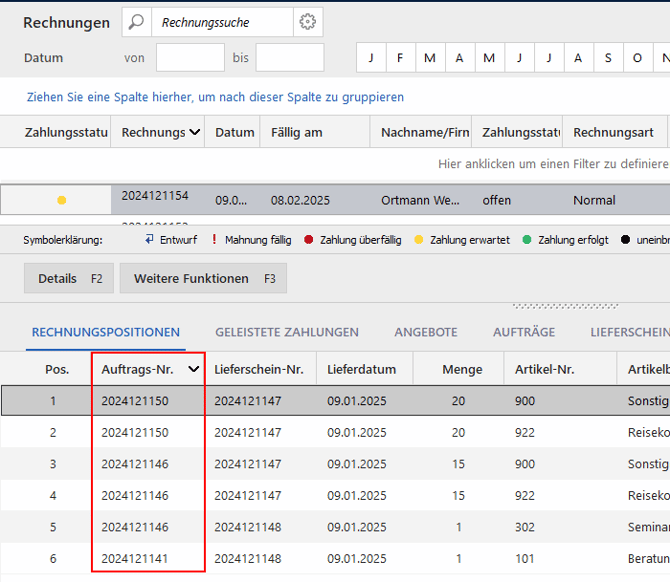
Task: Click the dotted panel splitter handle
Action: (565, 306)
